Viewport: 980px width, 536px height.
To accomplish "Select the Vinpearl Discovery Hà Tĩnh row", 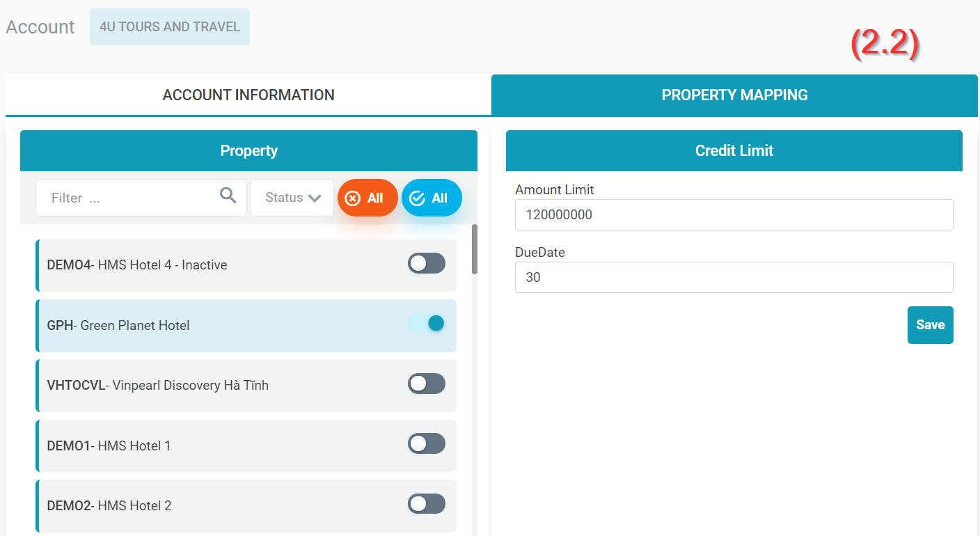I will tap(209, 386).
